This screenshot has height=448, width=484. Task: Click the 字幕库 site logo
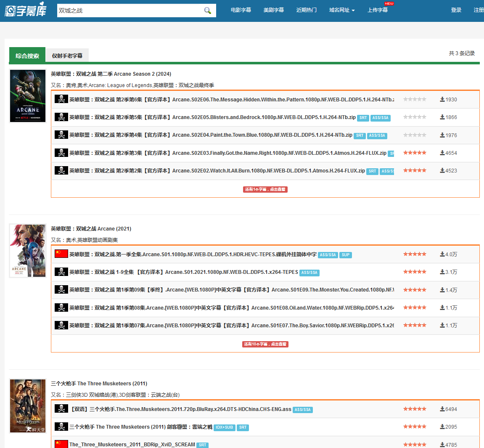[x=26, y=10]
